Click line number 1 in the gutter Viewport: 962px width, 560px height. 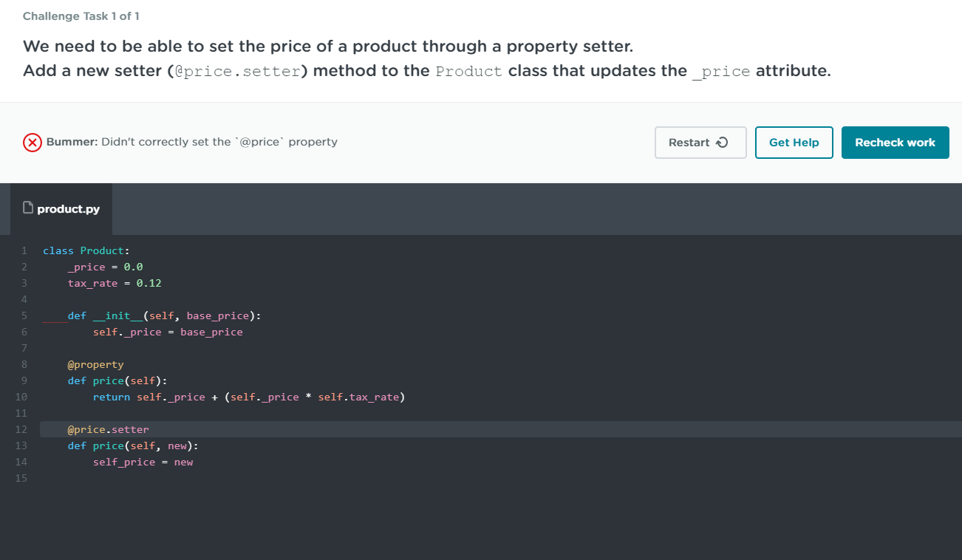[x=23, y=250]
